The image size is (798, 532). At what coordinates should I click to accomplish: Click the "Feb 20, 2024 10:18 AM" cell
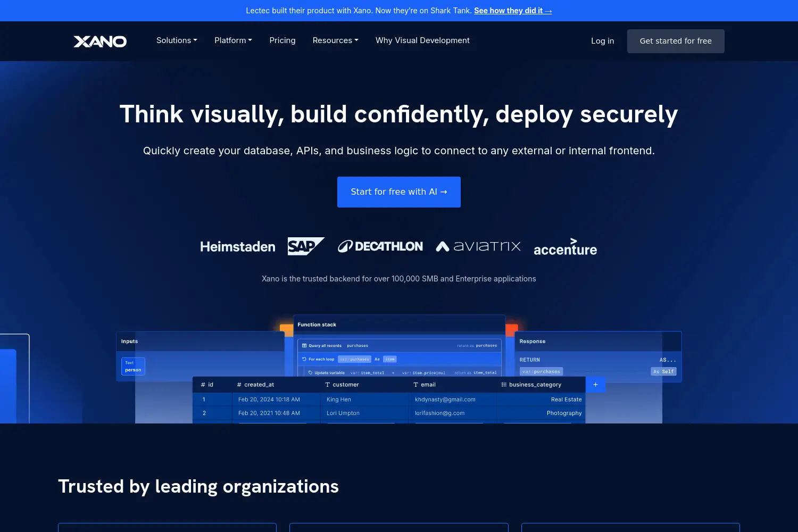(269, 400)
